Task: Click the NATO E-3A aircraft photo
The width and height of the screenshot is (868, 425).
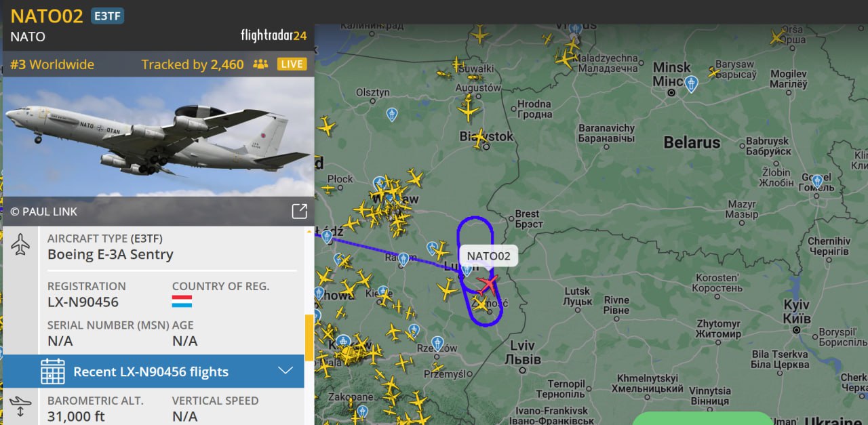Action: (159, 136)
